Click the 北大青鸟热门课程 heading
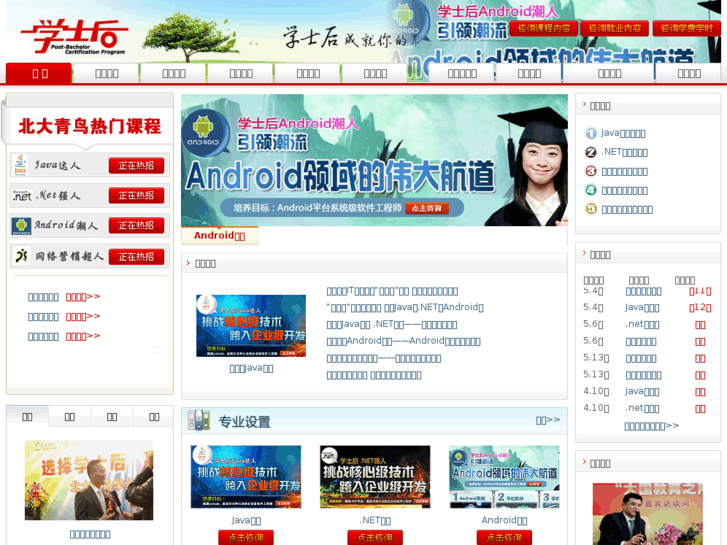Viewport: 727px width, 545px height. (x=89, y=126)
